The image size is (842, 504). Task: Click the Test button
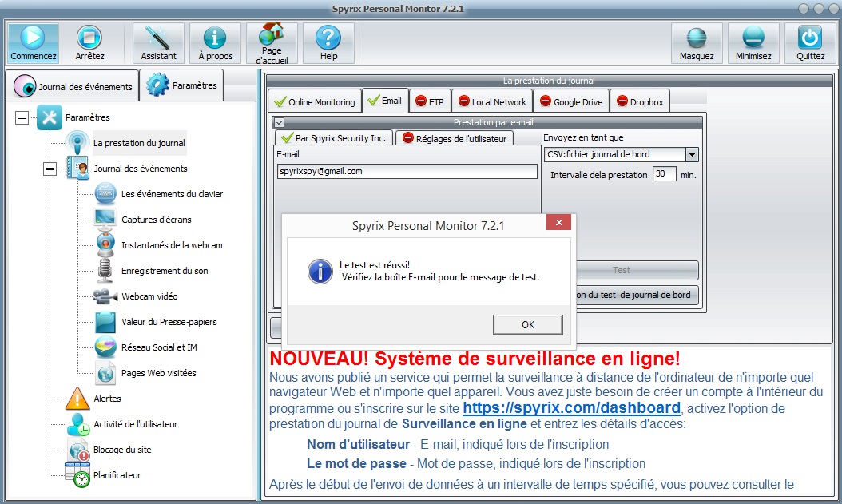[637, 270]
